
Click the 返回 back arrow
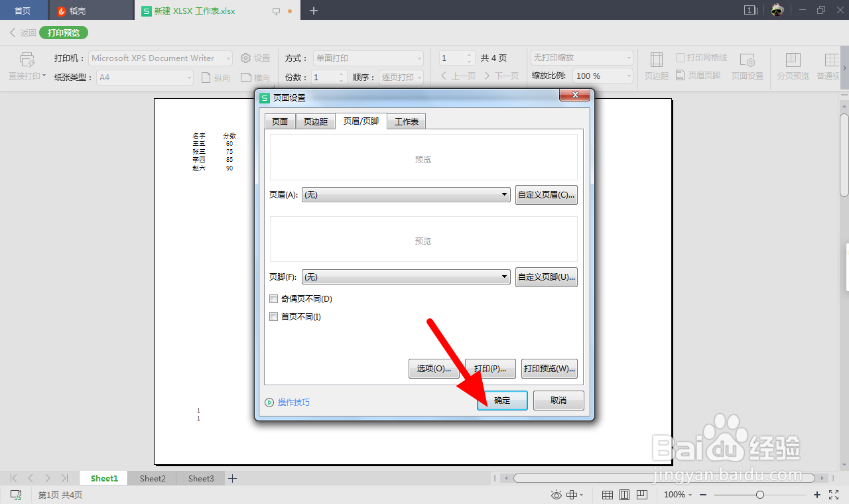click(x=13, y=32)
